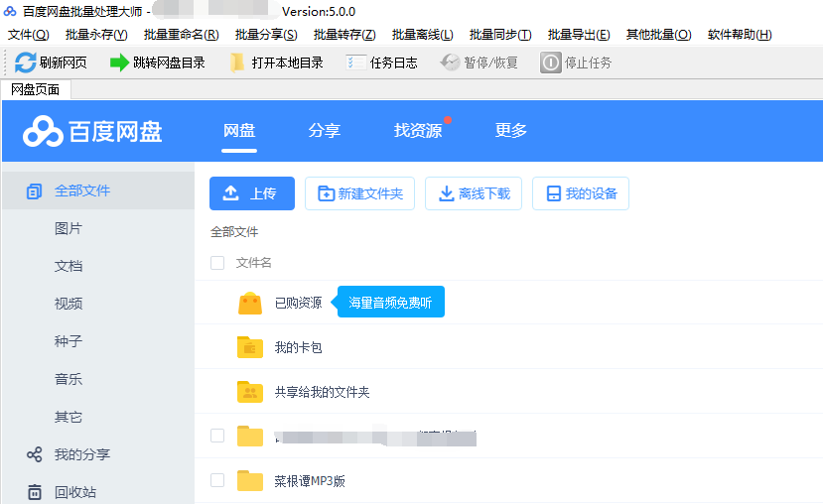Click the 我的分享 share icon
Screen dimensions: 823x504
34,454
